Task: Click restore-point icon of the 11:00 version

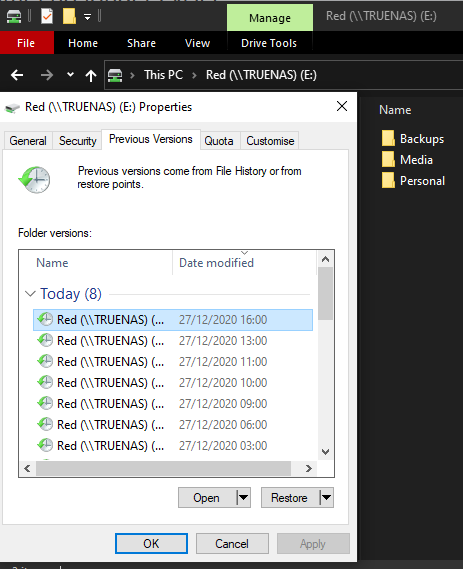Action: (x=45, y=361)
